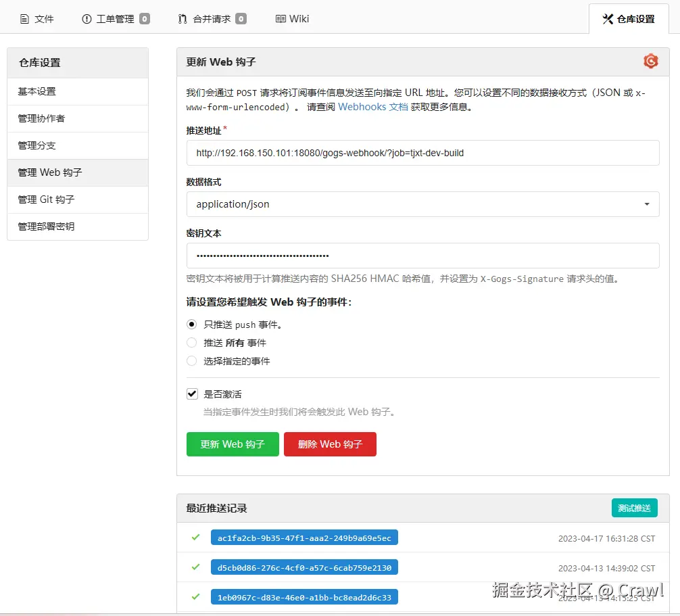Open the 工单管理 tab
This screenshot has height=616, width=680.
(x=116, y=19)
